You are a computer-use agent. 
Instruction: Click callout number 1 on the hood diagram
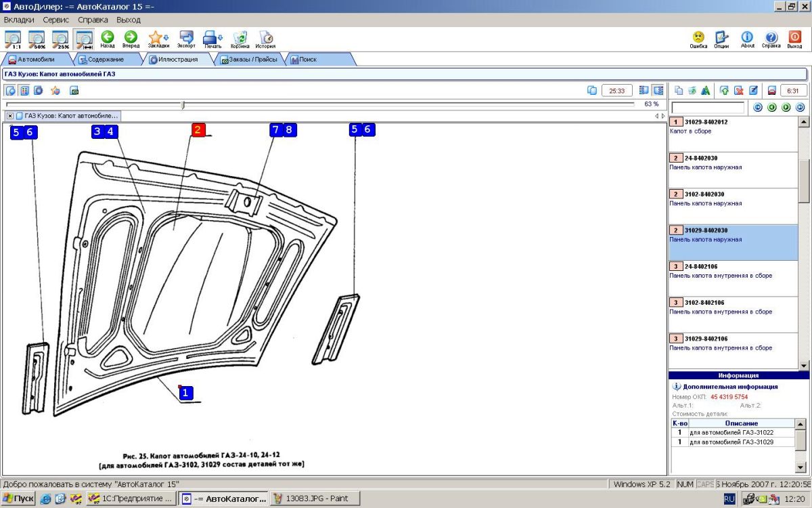[186, 392]
